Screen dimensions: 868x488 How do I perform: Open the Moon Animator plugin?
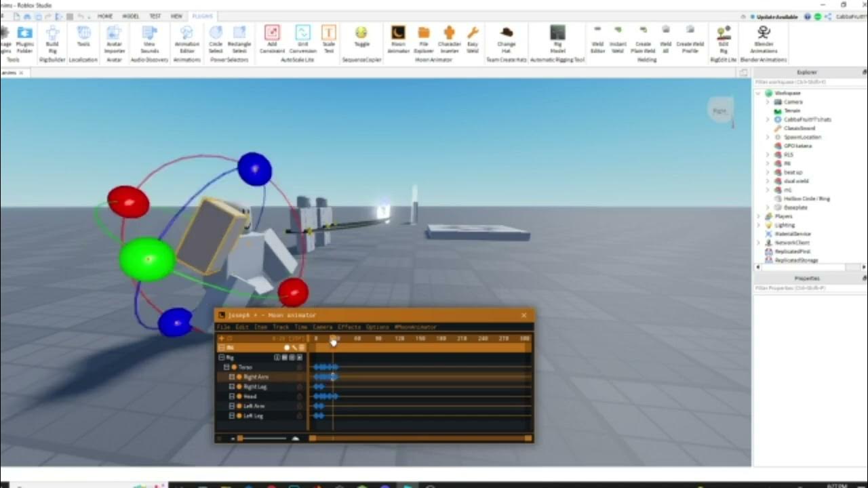[398, 39]
